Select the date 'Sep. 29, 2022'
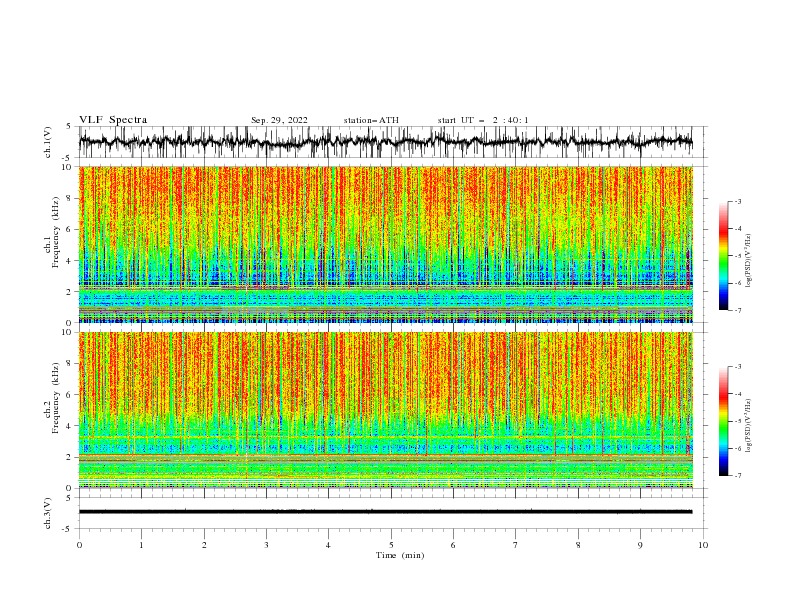Image resolution: width=792 pixels, height=612 pixels. click(x=279, y=120)
